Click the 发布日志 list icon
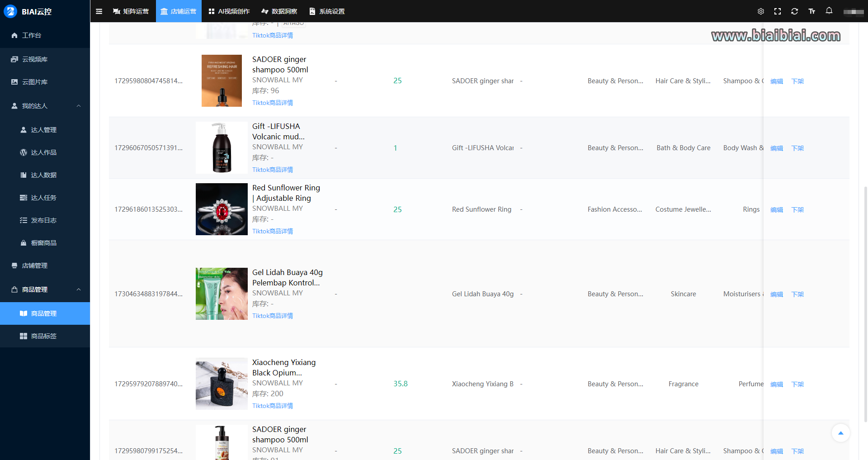 point(24,220)
